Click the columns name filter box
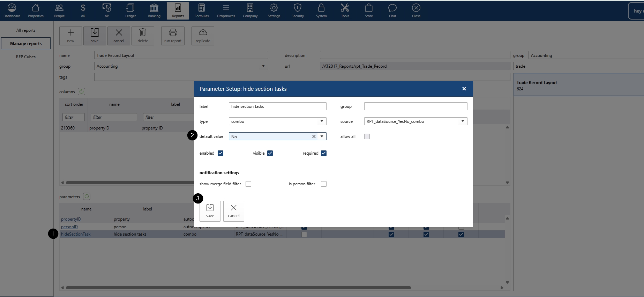 coord(114,117)
